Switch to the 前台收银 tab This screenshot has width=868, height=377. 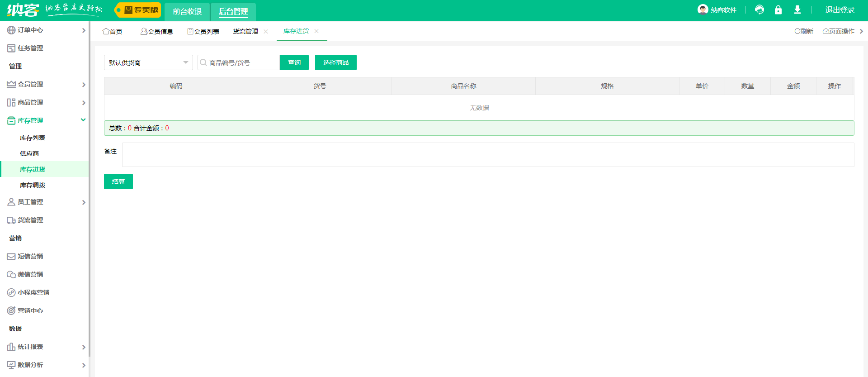pyautogui.click(x=187, y=11)
